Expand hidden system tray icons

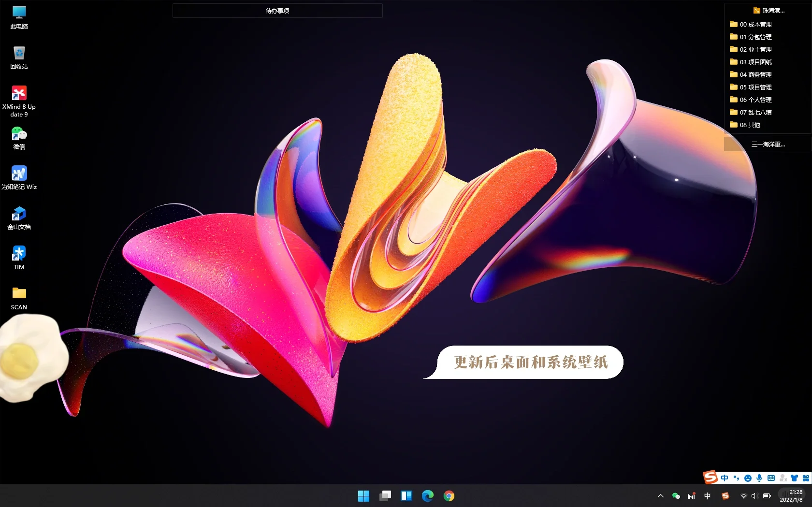tap(661, 495)
